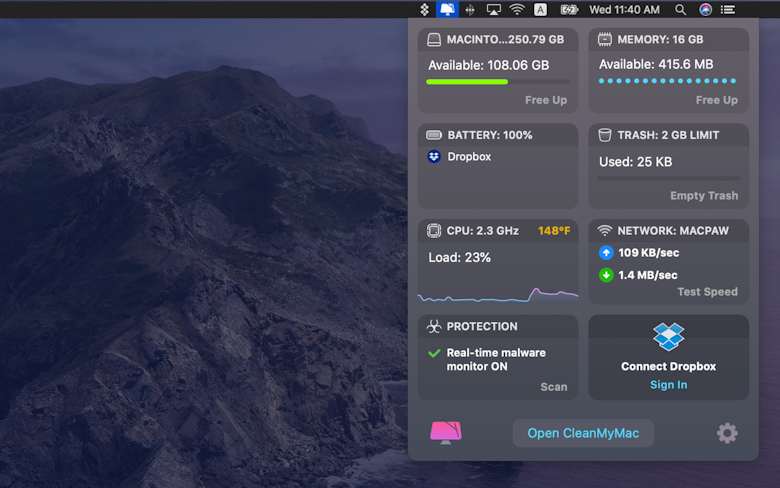780x488 pixels.
Task: Click the CPU chip icon
Action: (x=434, y=231)
